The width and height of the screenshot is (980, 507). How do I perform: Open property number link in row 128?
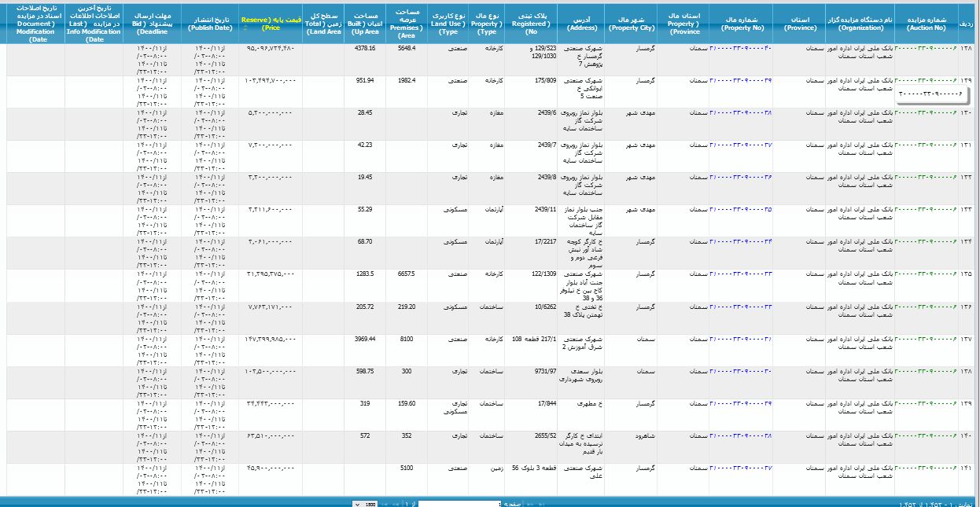click(741, 49)
